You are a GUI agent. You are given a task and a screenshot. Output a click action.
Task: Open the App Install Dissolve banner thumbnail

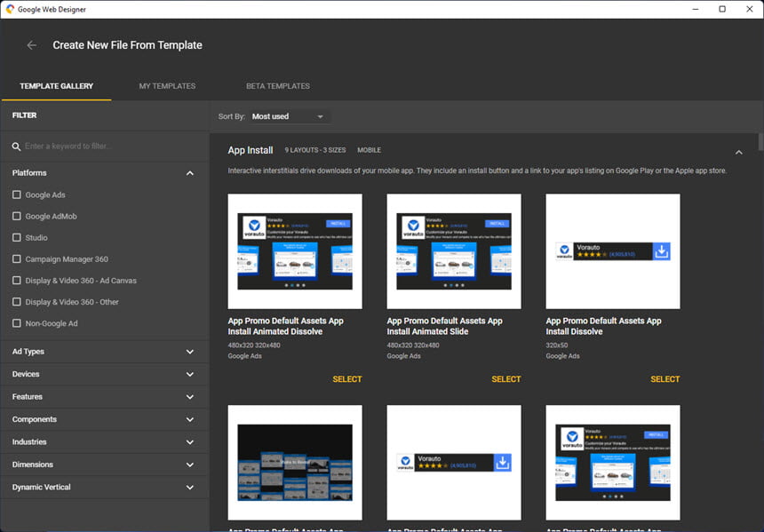coord(613,251)
